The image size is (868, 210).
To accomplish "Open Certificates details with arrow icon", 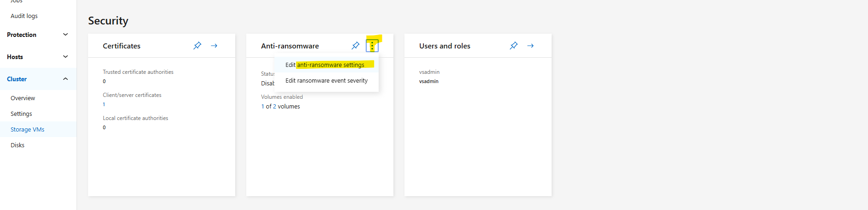I will [x=214, y=46].
